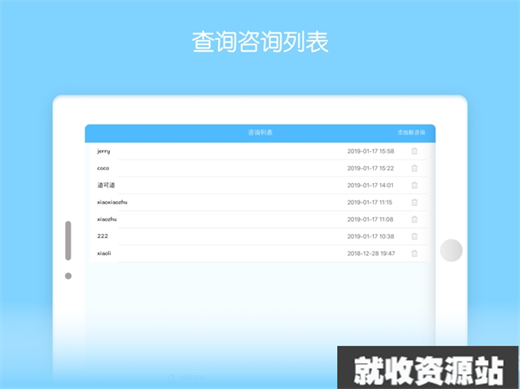The width and height of the screenshot is (520, 389).
Task: Click the tablet's side volume bar
Action: 68,240
